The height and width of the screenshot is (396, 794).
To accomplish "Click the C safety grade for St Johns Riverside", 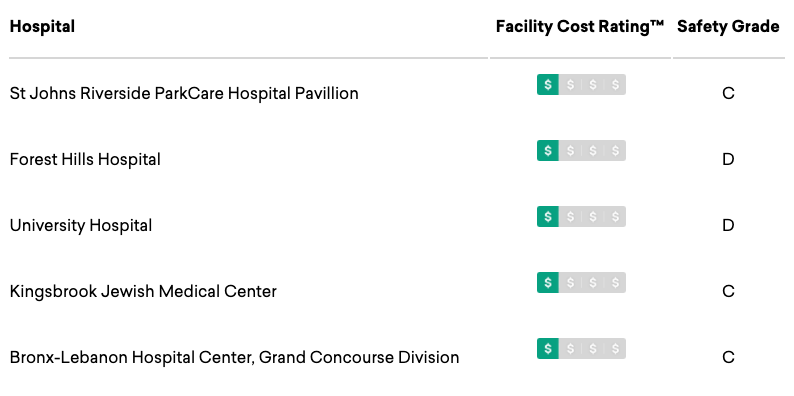I will 728,93.
